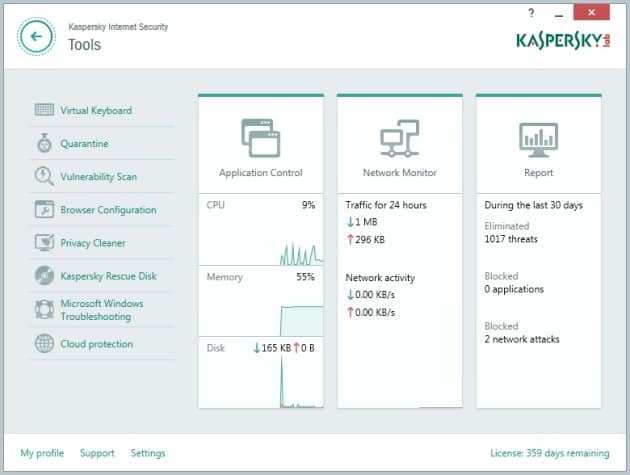This screenshot has width=630, height=475.
Task: Open Microsoft Windows Troubleshooting
Action: click(102, 310)
